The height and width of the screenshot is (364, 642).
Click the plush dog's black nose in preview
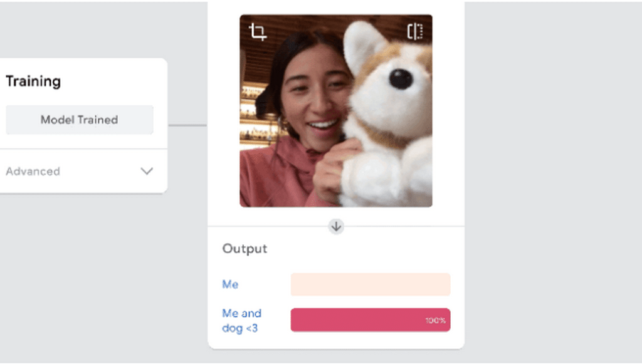pyautogui.click(x=401, y=79)
